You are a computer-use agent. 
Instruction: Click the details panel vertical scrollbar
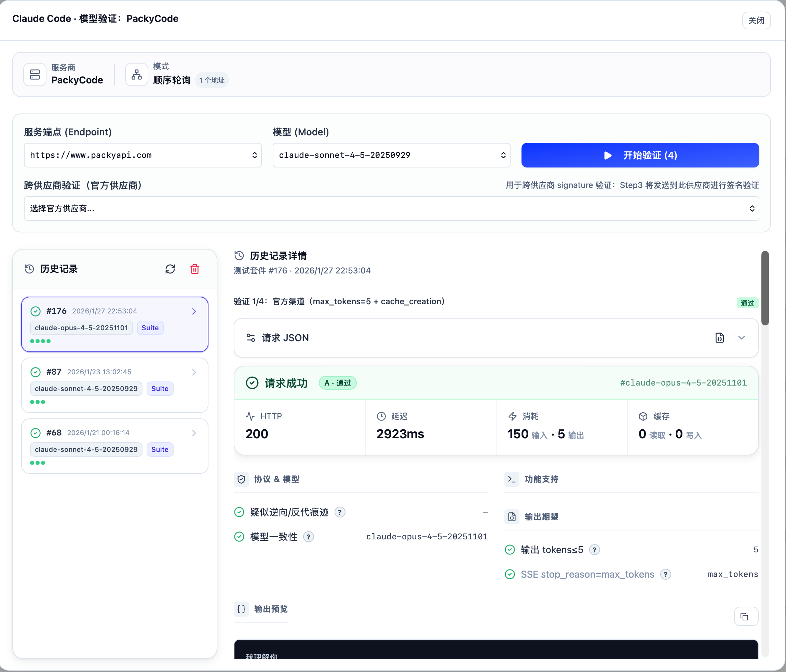click(765, 288)
